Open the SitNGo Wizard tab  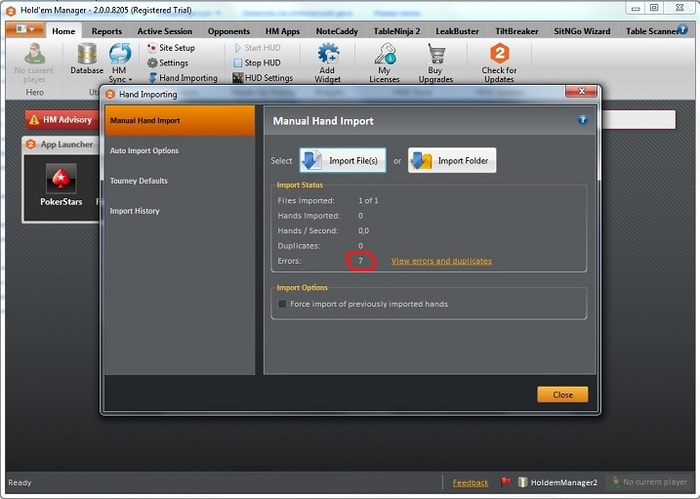[x=582, y=31]
